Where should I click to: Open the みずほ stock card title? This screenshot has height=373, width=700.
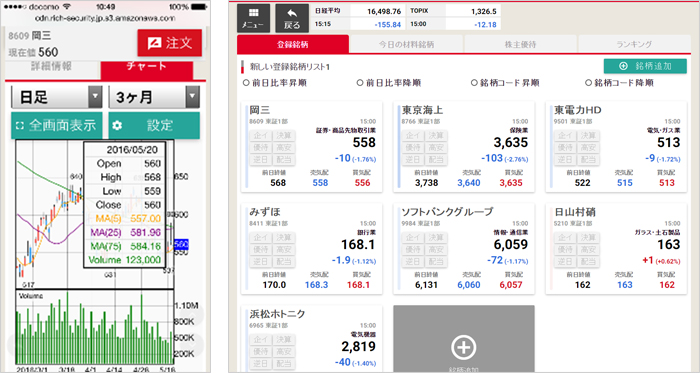pyautogui.click(x=265, y=212)
